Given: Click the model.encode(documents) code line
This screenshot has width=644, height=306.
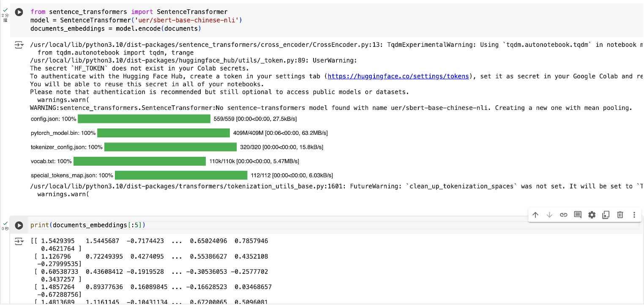Looking at the screenshot, I should pyautogui.click(x=115, y=28).
